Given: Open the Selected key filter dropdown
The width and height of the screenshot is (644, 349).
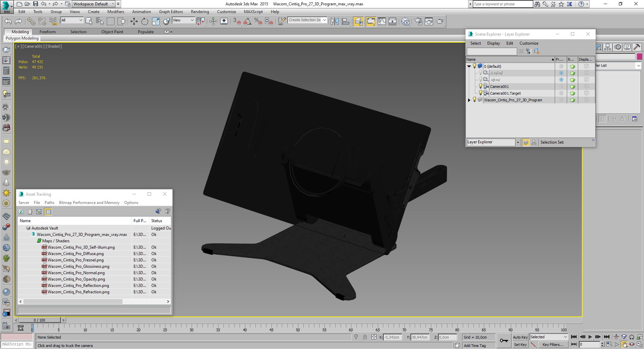Looking at the screenshot, I should (549, 337).
